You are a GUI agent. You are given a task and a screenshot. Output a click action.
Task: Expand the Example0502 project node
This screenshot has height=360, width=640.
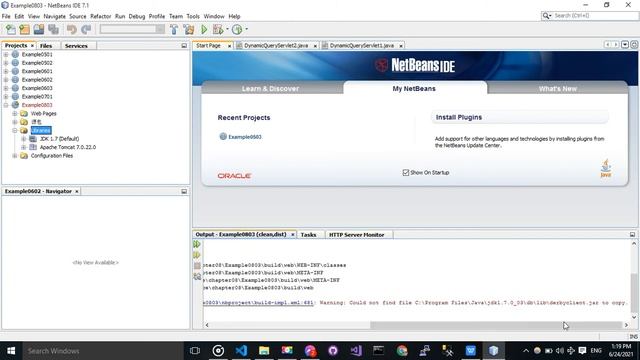coord(6,63)
